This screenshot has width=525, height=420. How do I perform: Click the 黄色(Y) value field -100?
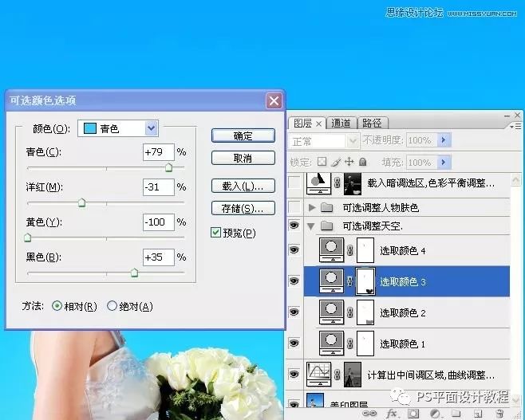click(158, 222)
